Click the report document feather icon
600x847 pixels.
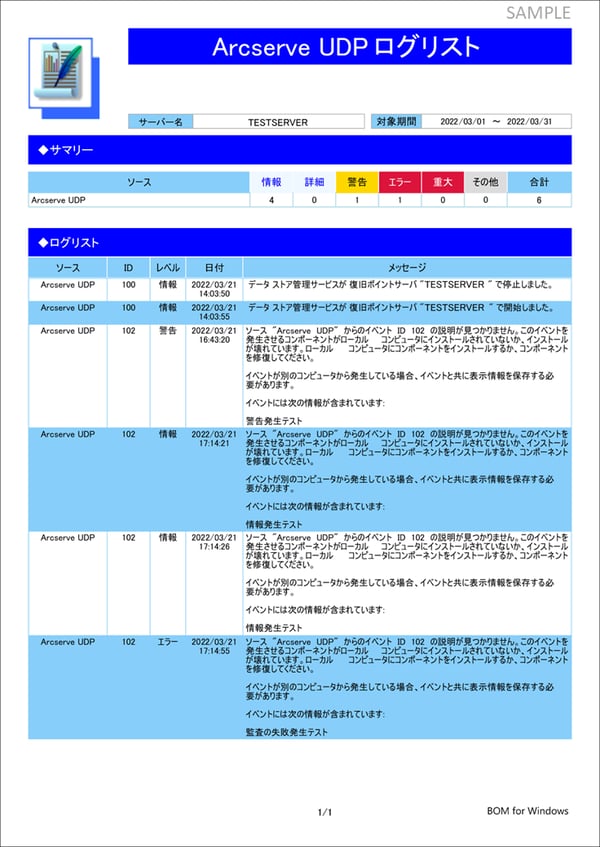click(63, 77)
